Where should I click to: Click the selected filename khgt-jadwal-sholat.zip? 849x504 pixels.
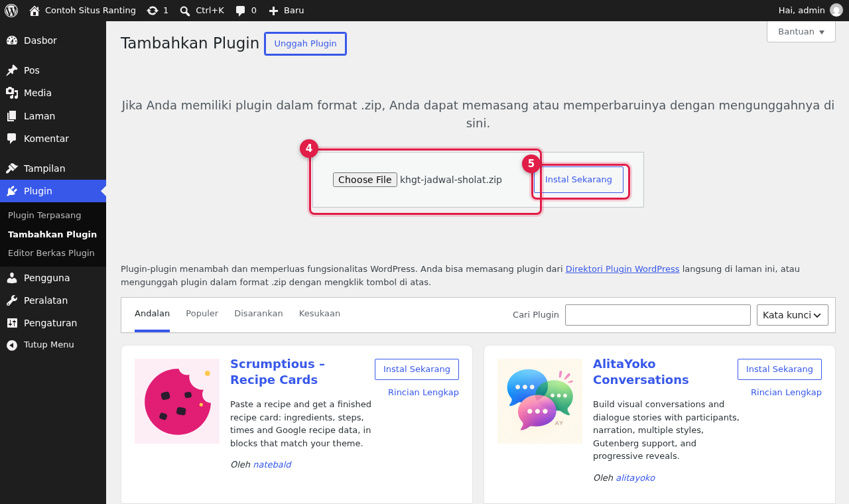click(x=451, y=180)
